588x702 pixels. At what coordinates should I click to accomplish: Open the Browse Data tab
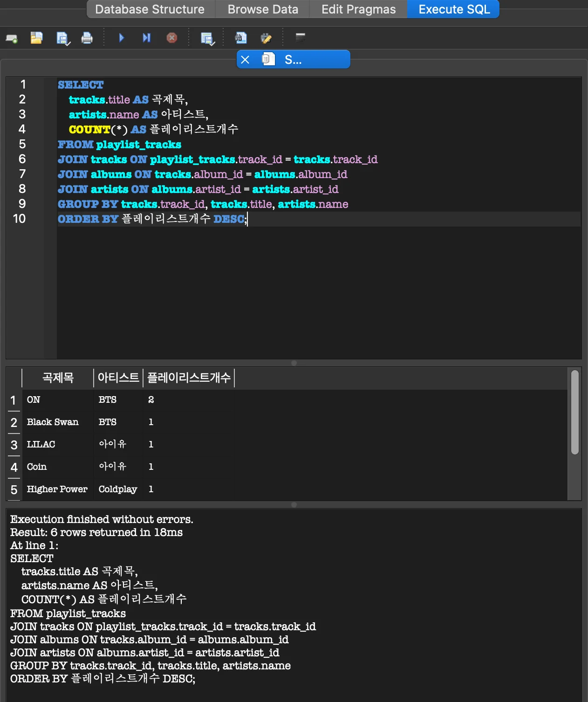(263, 9)
